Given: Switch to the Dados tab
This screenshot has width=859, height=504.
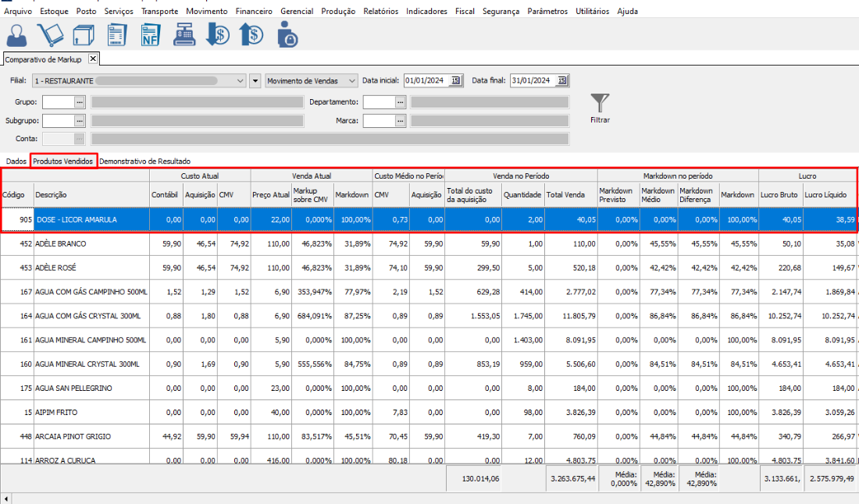Looking at the screenshot, I should click(x=16, y=161).
